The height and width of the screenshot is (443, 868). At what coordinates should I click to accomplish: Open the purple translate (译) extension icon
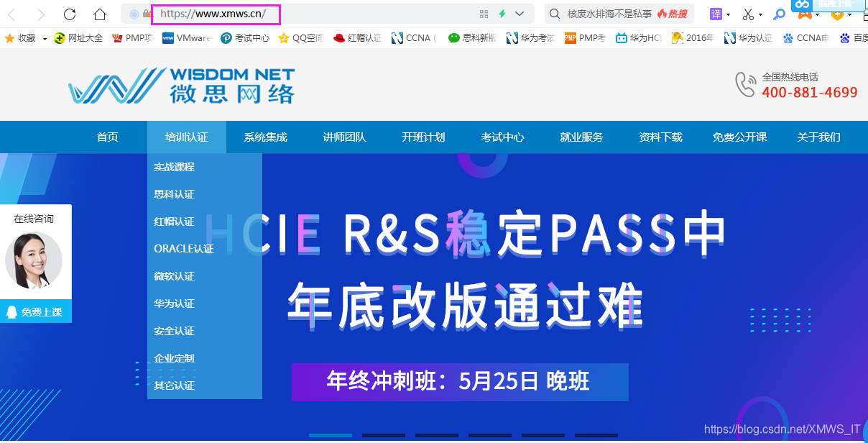[x=716, y=14]
